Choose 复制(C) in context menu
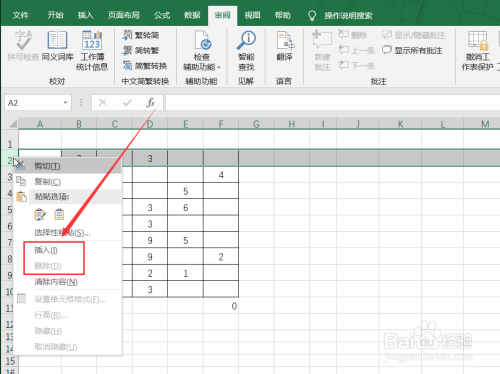The image size is (500, 374). coord(67,182)
